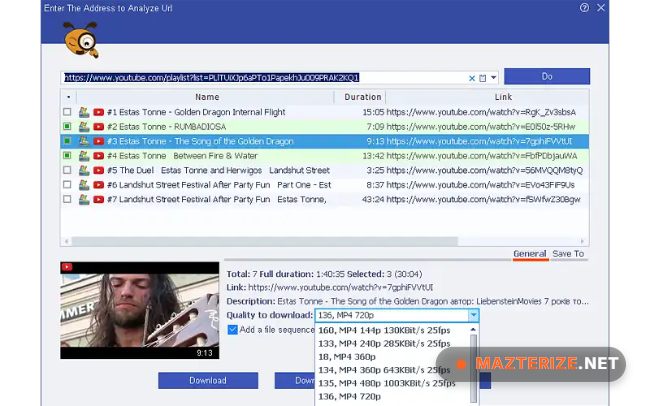
Task: Click the left arrow of horizontal scrollbar
Action: click(66, 241)
